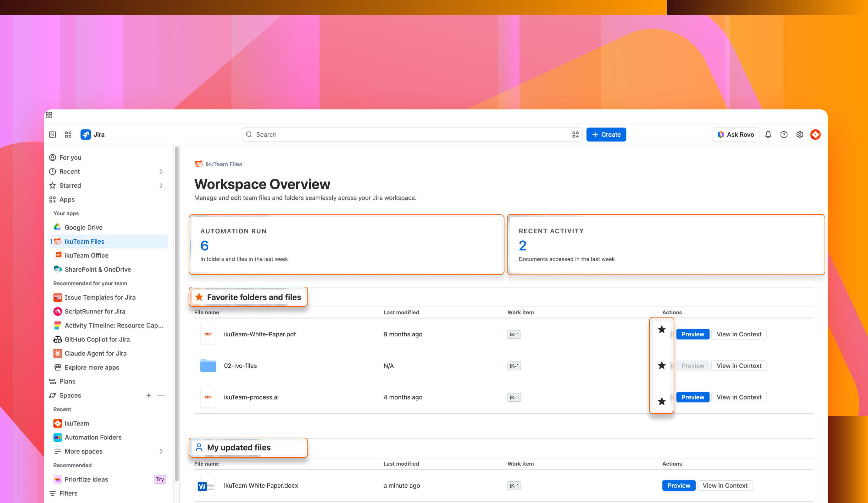The width and height of the screenshot is (868, 503).
Task: Collapse the sidebar with the panel icon
Action: [52, 135]
